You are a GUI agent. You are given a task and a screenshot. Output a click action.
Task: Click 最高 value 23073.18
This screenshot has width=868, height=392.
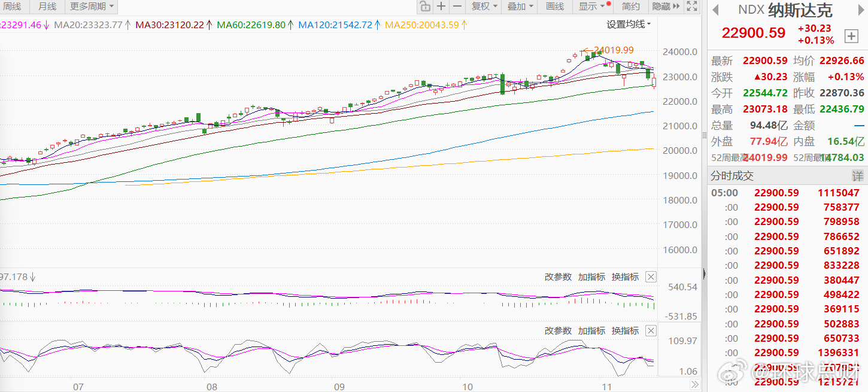coord(765,110)
